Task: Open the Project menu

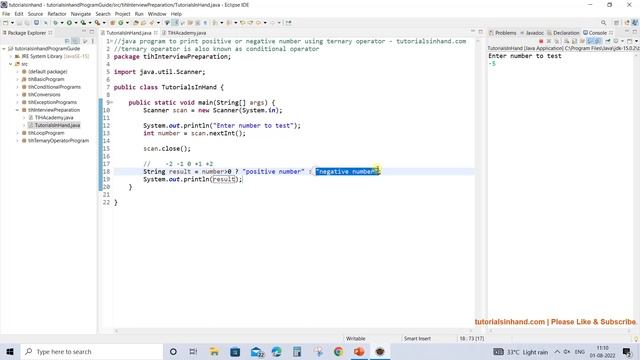Action: [x=122, y=14]
